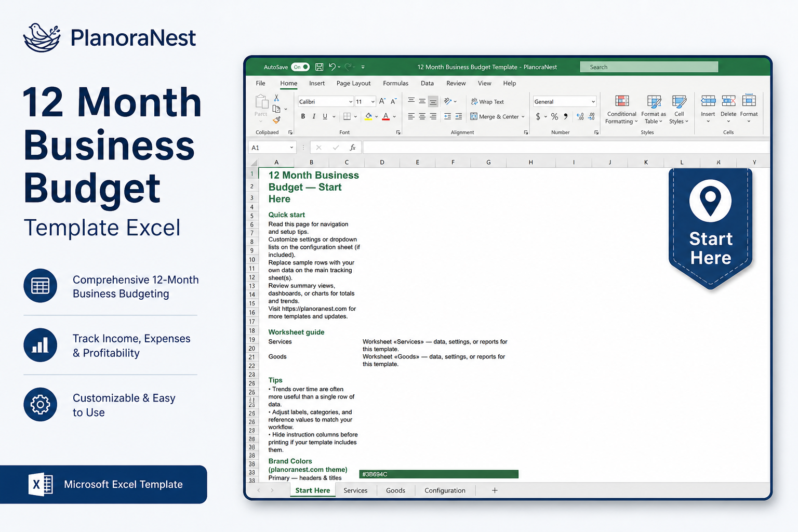
Task: Click the Comma Style icon
Action: point(566,116)
